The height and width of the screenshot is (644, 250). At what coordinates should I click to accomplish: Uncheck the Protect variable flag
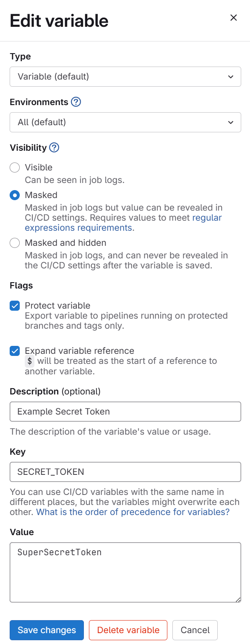[15, 306]
